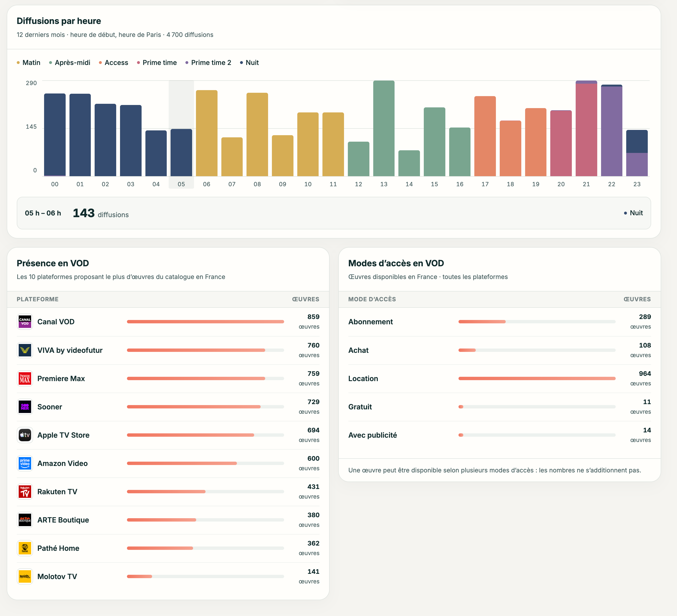This screenshot has height=616, width=677.
Task: Click the "Amazon Video" platform name
Action: pyautogui.click(x=63, y=463)
